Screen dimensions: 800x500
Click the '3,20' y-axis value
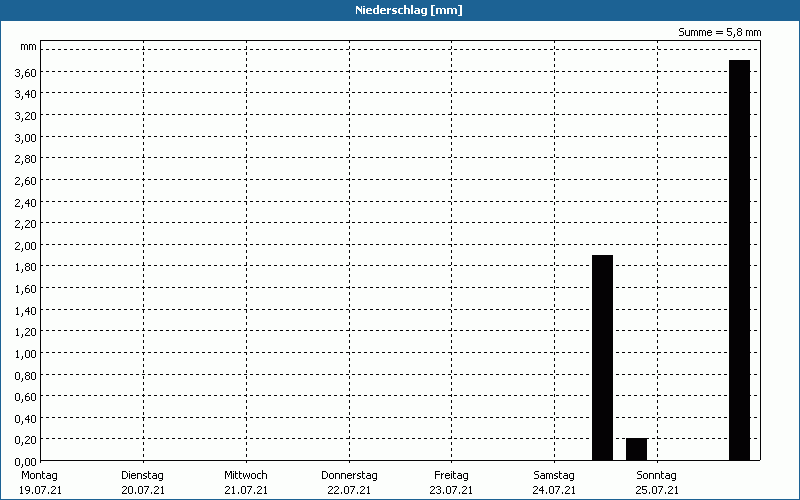tap(26, 116)
